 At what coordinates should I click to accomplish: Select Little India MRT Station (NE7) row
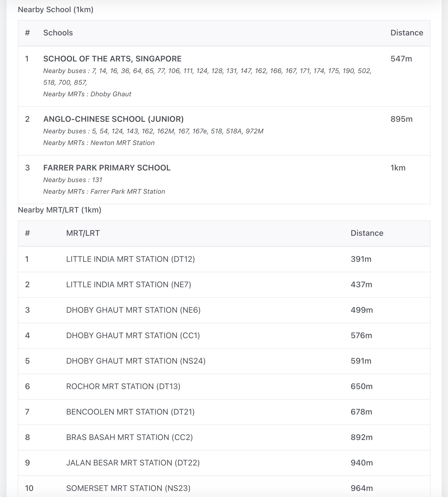(129, 284)
